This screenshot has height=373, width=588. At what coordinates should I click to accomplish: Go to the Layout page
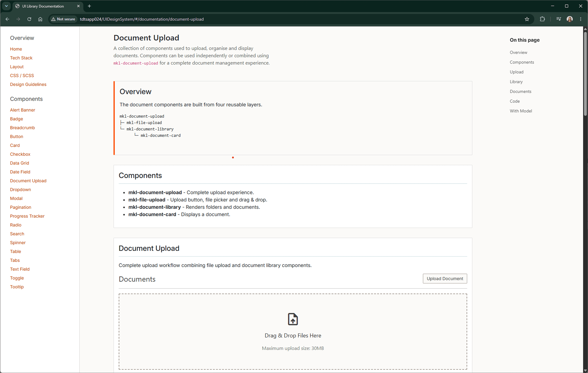pyautogui.click(x=17, y=67)
